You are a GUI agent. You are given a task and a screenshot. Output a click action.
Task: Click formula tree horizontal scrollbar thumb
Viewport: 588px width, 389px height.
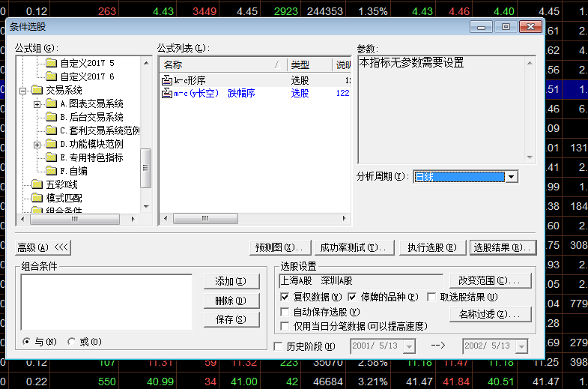click(x=75, y=219)
